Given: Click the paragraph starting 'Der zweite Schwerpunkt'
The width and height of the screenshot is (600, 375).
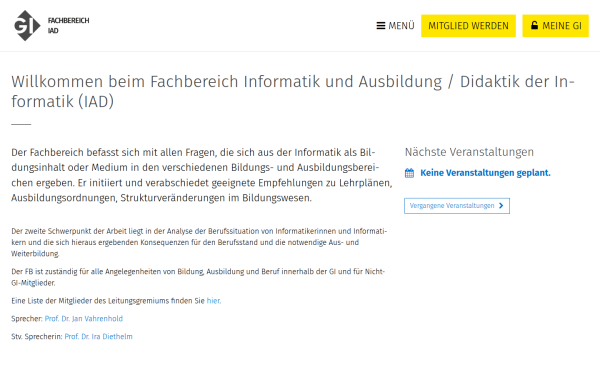Looking at the screenshot, I should [199, 242].
